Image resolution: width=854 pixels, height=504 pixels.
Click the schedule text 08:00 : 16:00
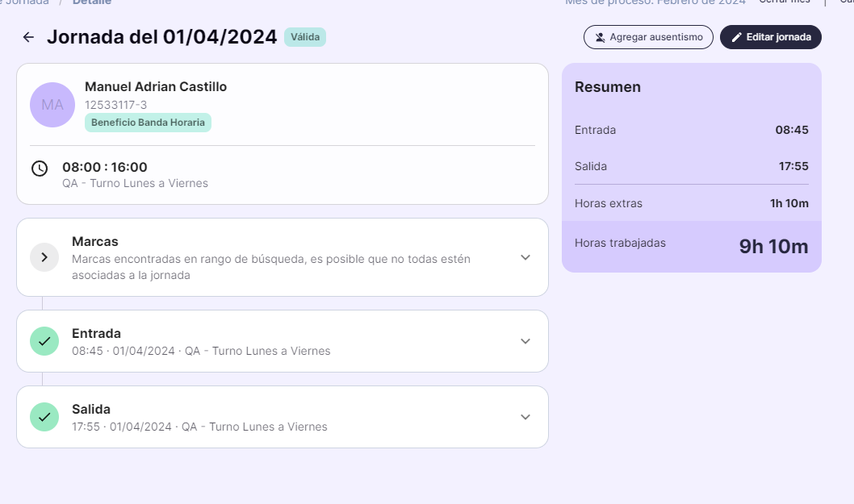click(105, 167)
